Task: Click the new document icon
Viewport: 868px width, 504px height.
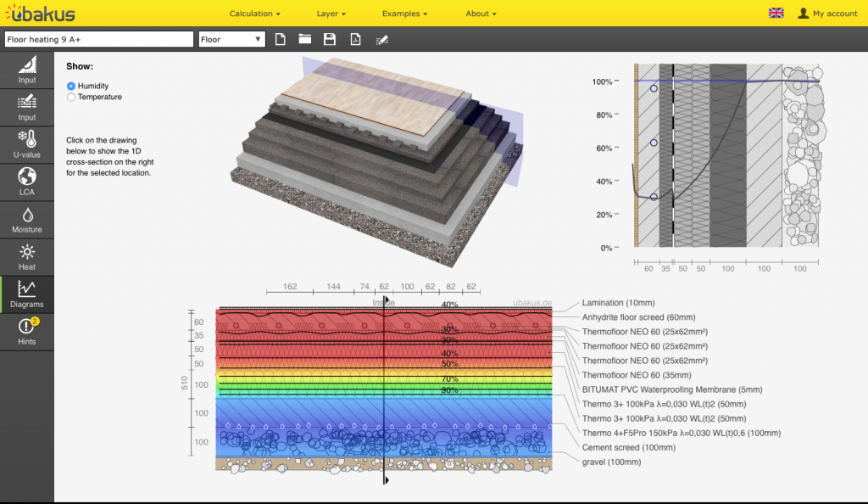Action: click(x=281, y=40)
